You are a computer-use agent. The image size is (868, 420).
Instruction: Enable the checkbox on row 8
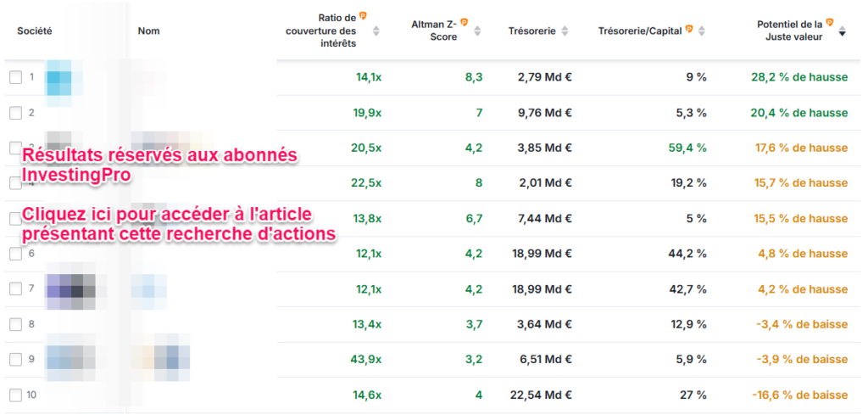(x=16, y=324)
